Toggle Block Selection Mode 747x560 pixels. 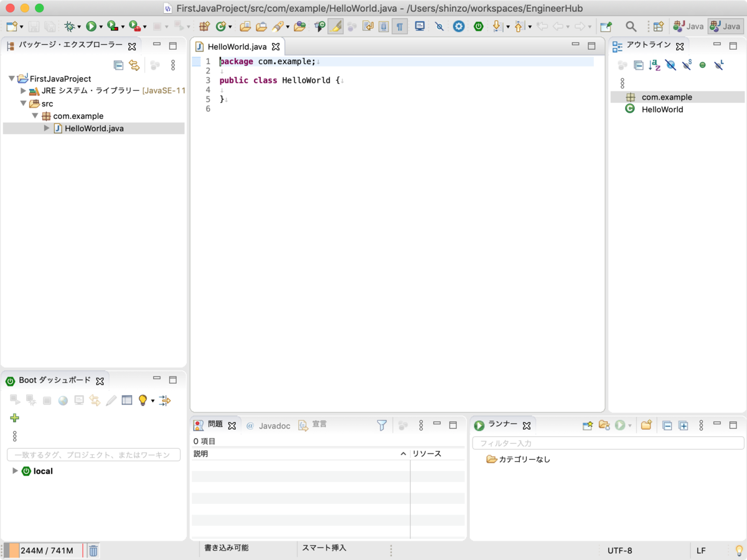click(x=383, y=26)
